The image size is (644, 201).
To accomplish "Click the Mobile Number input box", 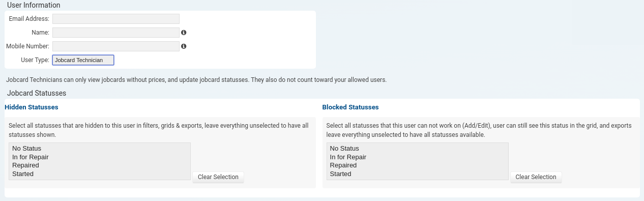I will point(116,46).
